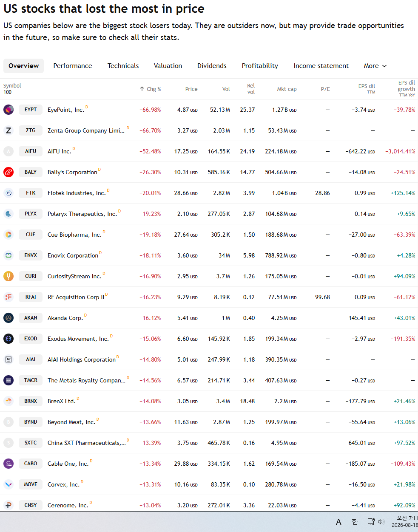Open the Exodus Movement, Inc. name
This screenshot has height=532, width=418.
[78, 339]
